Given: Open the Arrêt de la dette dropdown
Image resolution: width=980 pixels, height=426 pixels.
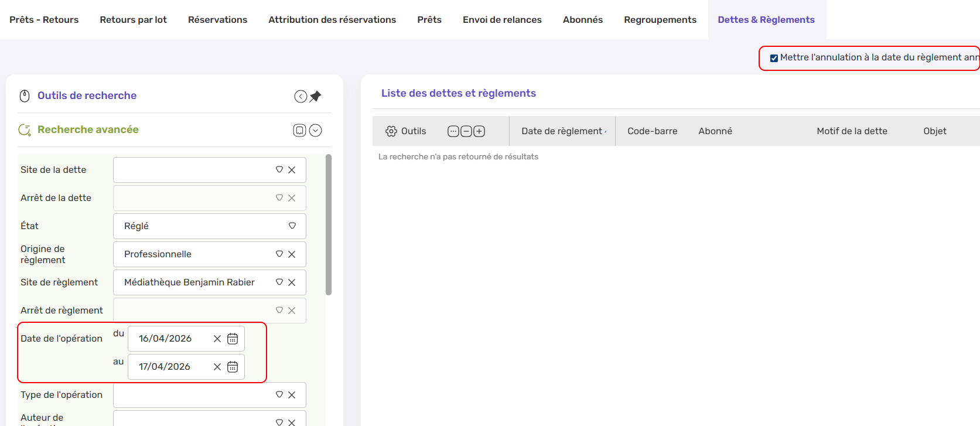Looking at the screenshot, I should click(x=279, y=198).
